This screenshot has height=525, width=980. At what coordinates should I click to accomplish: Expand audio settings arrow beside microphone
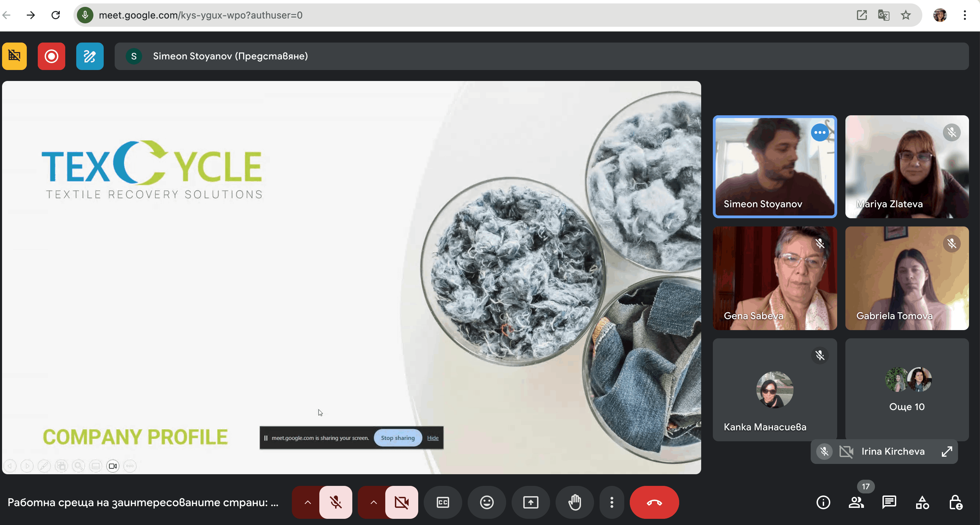307,502
